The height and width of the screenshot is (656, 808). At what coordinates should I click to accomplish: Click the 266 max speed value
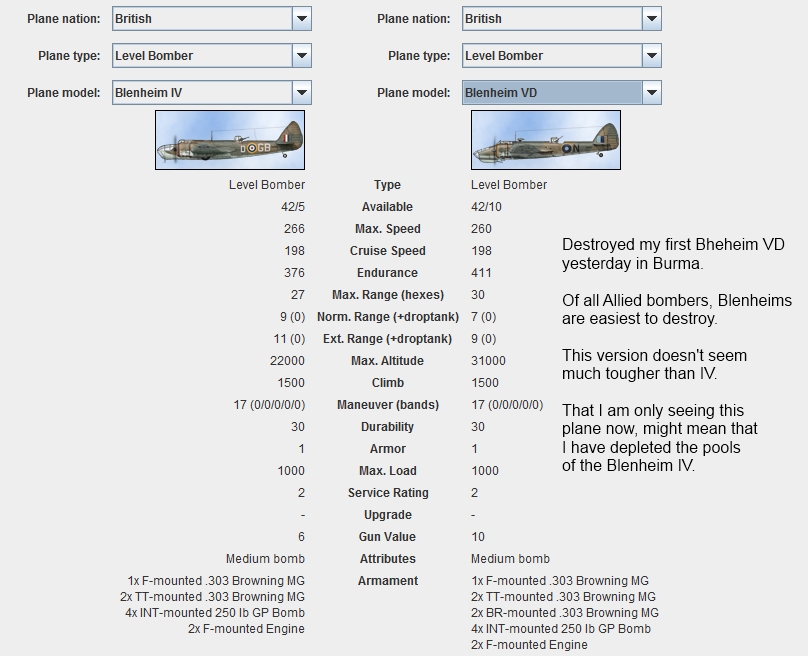(x=294, y=229)
